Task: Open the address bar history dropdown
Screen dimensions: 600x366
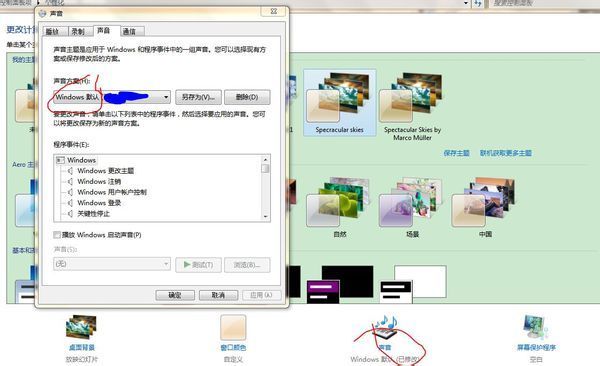Action: pyautogui.click(x=466, y=3)
